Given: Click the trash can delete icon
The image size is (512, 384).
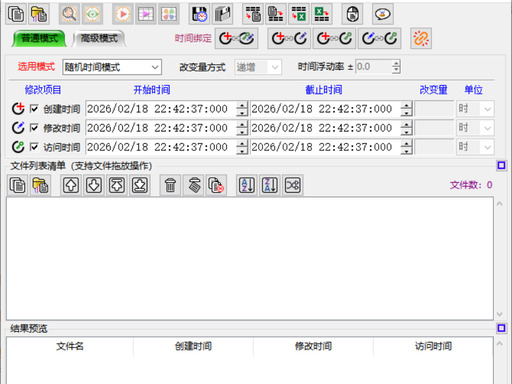Looking at the screenshot, I should [x=170, y=185].
